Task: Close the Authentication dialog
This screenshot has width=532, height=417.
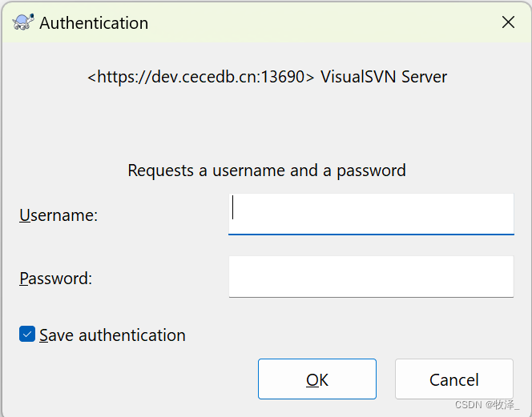Action: tap(508, 22)
